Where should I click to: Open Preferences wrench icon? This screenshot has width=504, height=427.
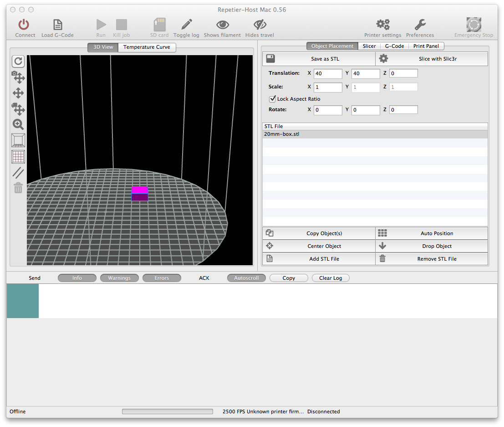420,25
